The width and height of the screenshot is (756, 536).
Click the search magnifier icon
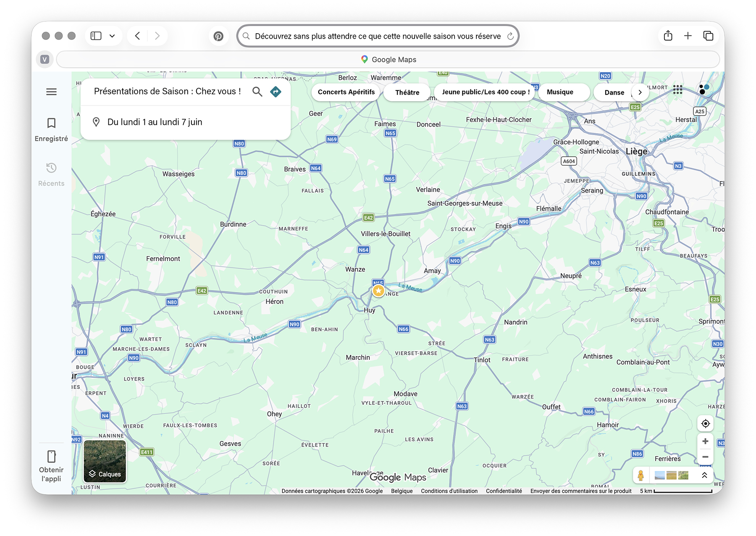257,92
